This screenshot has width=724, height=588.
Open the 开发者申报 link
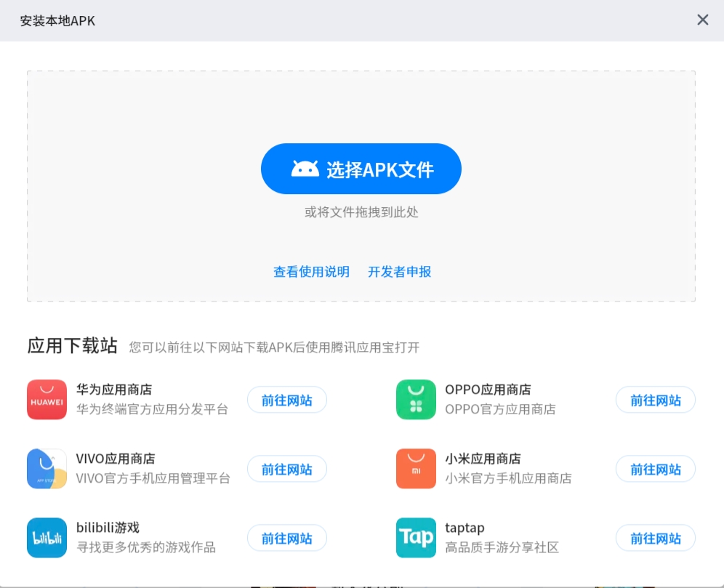click(x=400, y=272)
